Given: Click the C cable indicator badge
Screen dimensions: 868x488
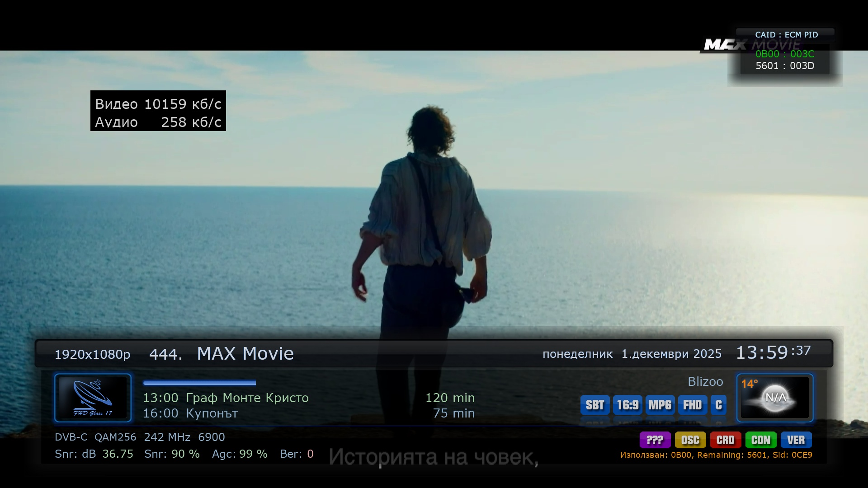Looking at the screenshot, I should (719, 405).
